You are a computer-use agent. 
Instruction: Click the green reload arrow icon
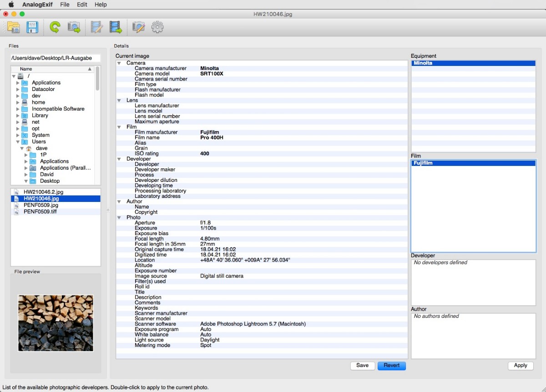click(x=55, y=27)
